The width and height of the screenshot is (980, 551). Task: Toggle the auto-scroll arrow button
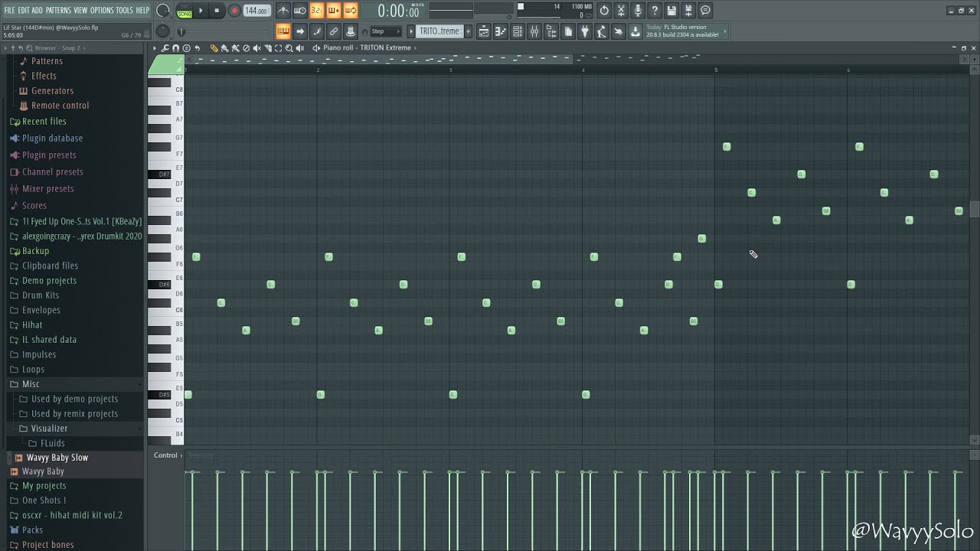click(300, 31)
